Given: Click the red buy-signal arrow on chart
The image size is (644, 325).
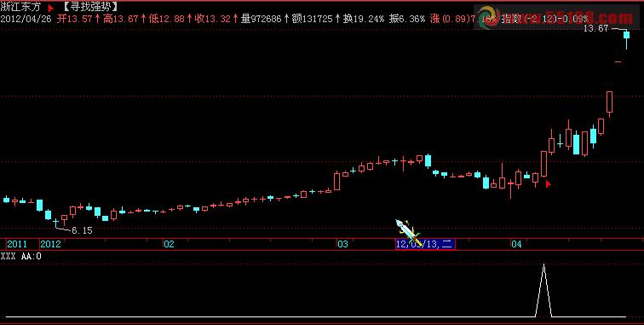Looking at the screenshot, I should pos(548,184).
